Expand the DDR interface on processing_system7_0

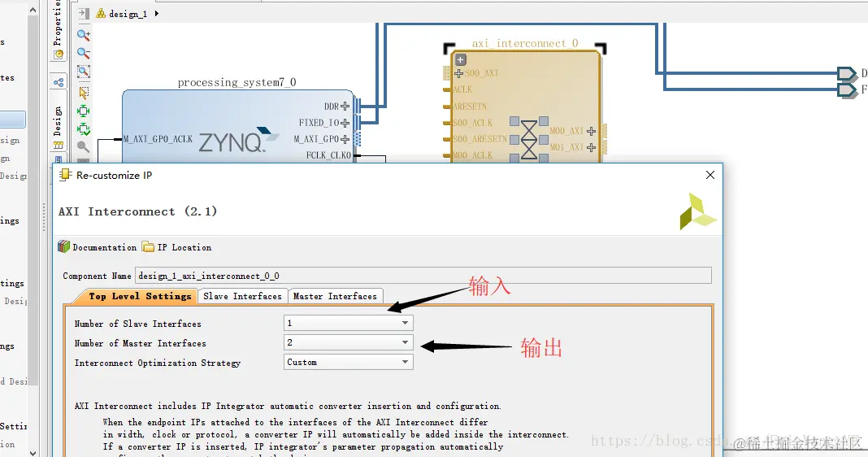(345, 107)
